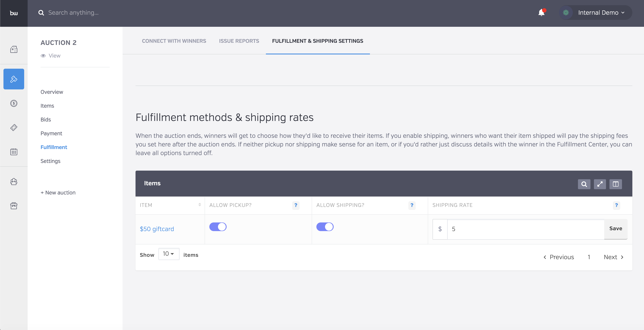644x330 pixels.
Task: Click the dollar Payments sidebar icon
Action: 14,103
